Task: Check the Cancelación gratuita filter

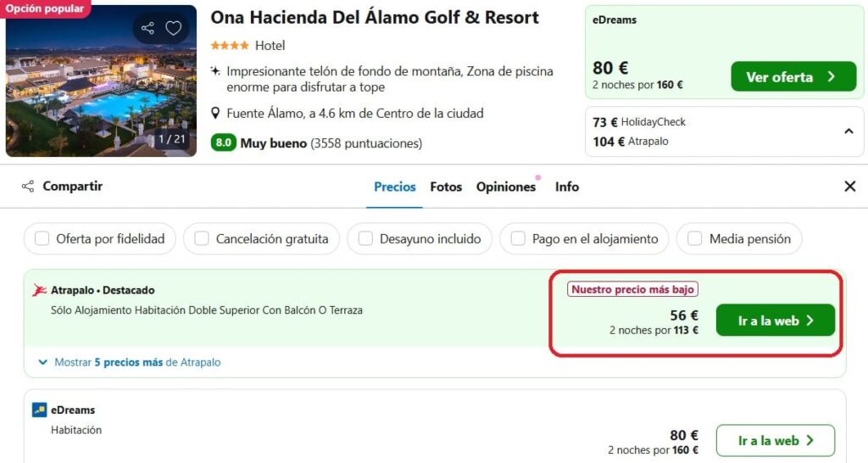Action: pos(202,238)
